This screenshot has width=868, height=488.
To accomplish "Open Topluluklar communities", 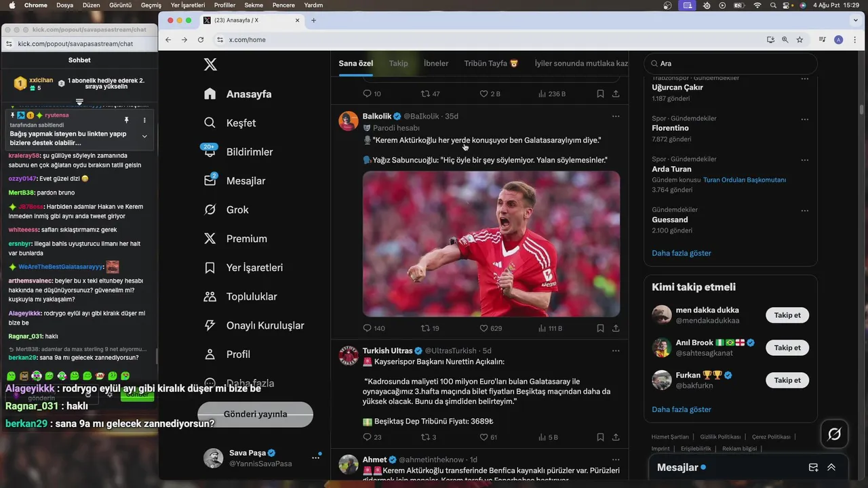I will pos(241,297).
